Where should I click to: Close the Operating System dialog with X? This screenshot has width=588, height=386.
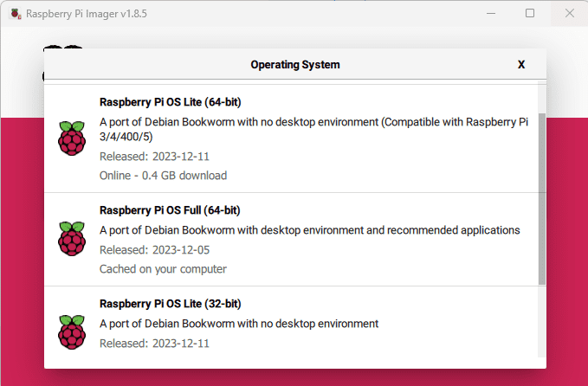coord(521,64)
